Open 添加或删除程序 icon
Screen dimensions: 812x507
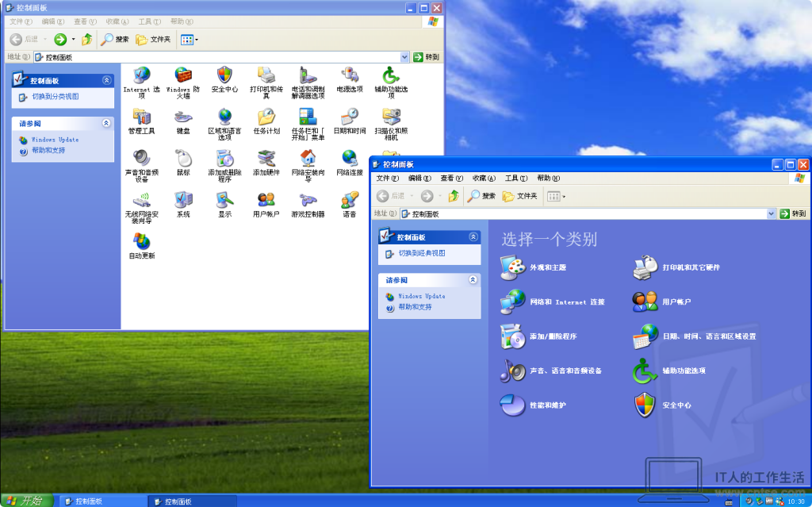224,165
